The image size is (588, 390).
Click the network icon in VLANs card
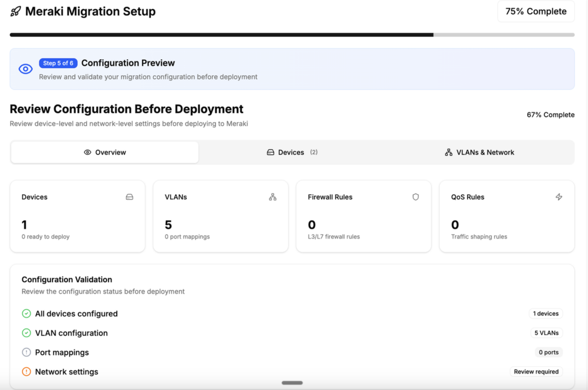(273, 197)
